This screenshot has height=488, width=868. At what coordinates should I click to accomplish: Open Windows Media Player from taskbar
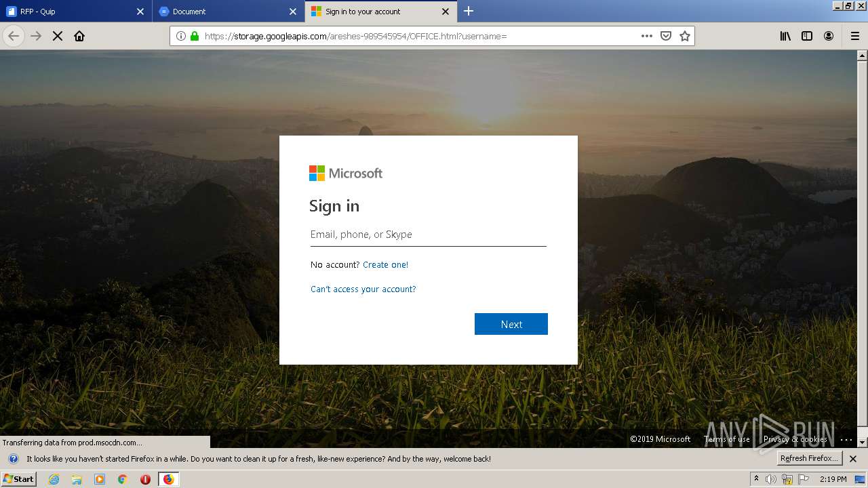100,479
